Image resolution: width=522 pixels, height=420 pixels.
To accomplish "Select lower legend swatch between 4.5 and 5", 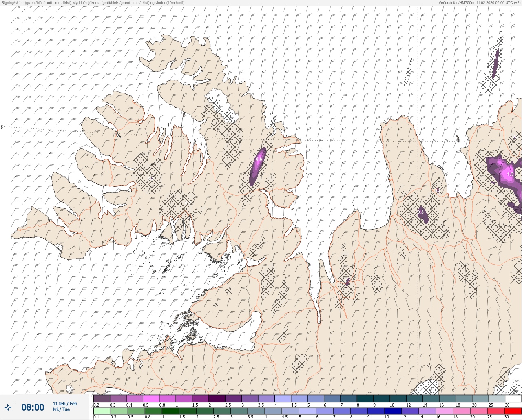I will pyautogui.click(x=290, y=411).
